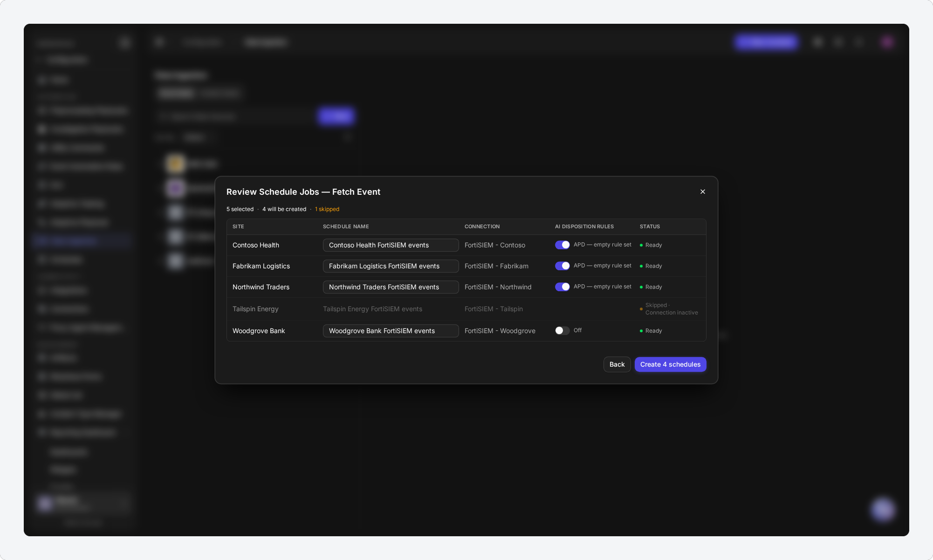Viewport: 933px width, 560px height.
Task: Toggle AI disposition rules for Contoso Health
Action: (x=563, y=245)
